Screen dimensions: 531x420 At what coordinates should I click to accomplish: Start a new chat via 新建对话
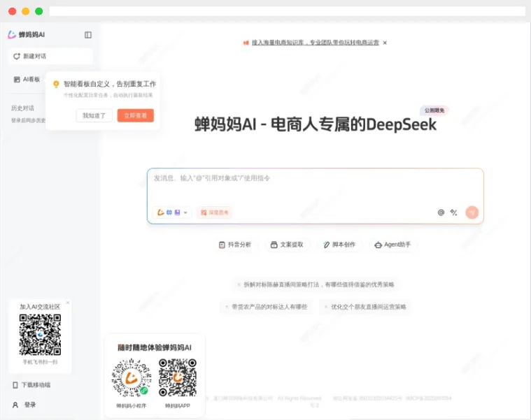pyautogui.click(x=51, y=56)
